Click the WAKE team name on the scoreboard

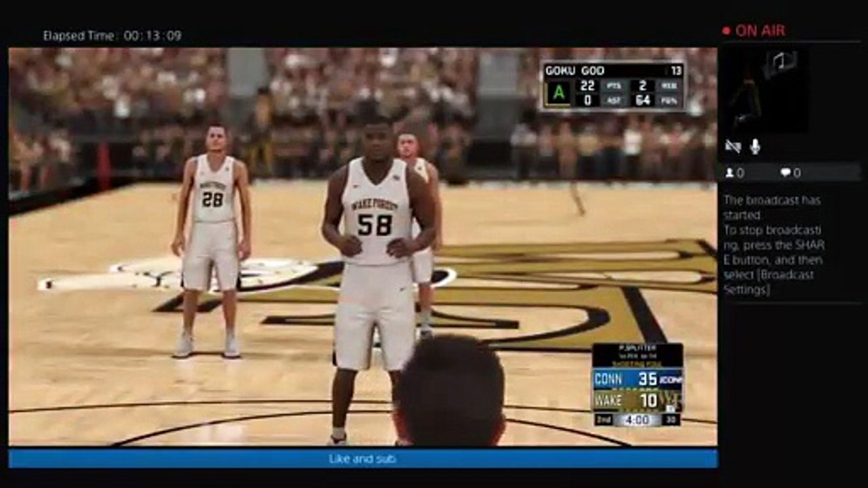click(608, 401)
